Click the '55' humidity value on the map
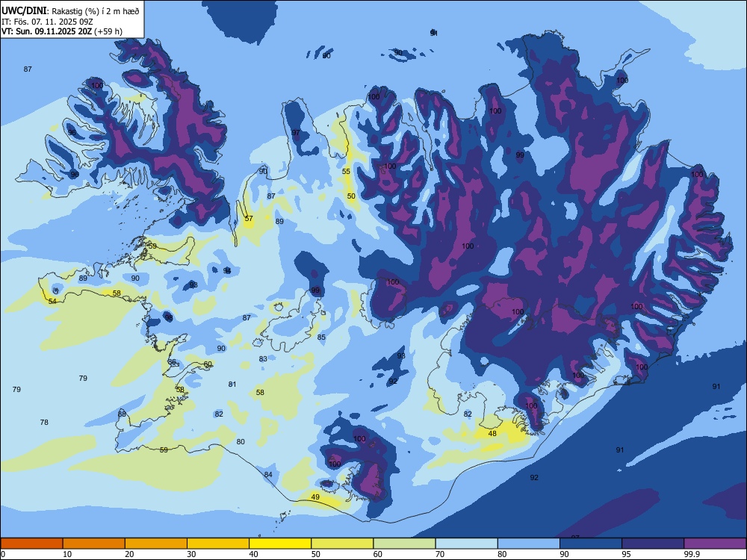Viewport: 747px width, 560px height. (346, 172)
